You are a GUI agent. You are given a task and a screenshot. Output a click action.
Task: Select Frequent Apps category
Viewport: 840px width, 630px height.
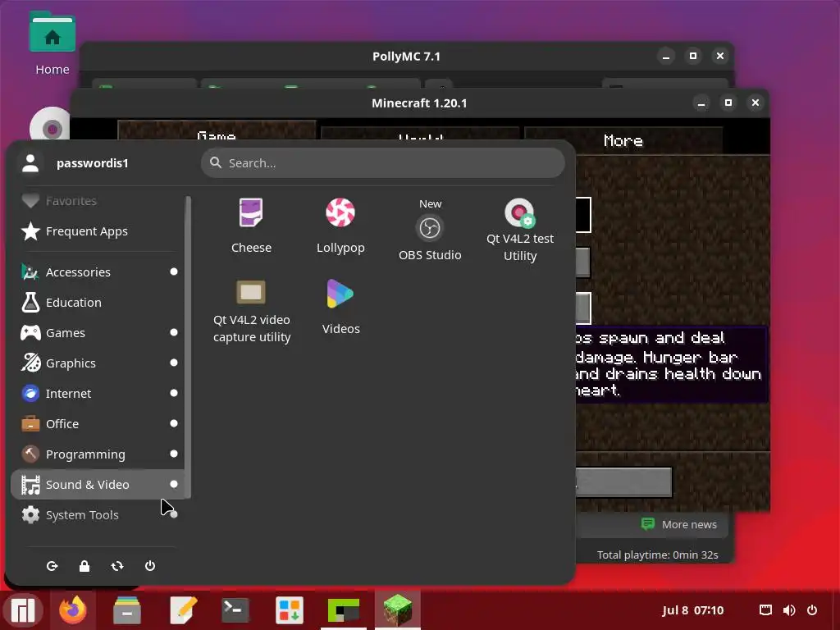98,231
